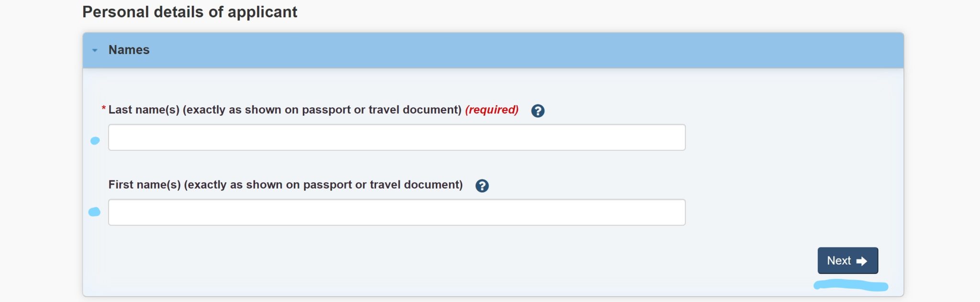Open help for the First name field
This screenshot has height=302, width=980.
coord(482,186)
